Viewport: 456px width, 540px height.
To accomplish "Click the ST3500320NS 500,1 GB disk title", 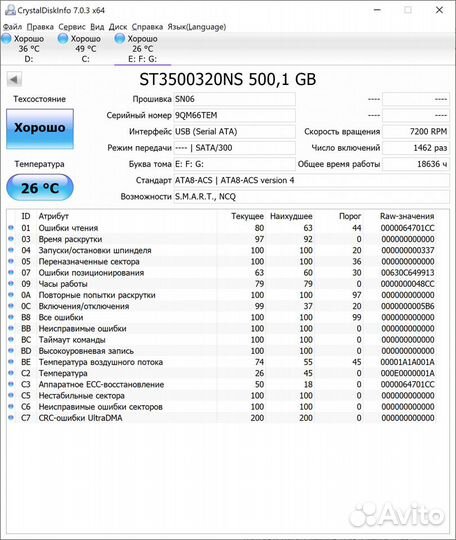I will point(228,80).
